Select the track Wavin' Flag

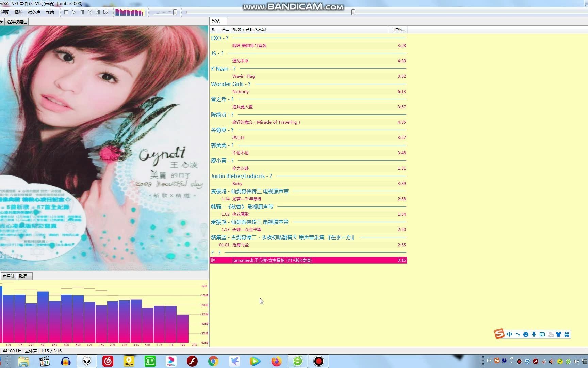pyautogui.click(x=308, y=76)
